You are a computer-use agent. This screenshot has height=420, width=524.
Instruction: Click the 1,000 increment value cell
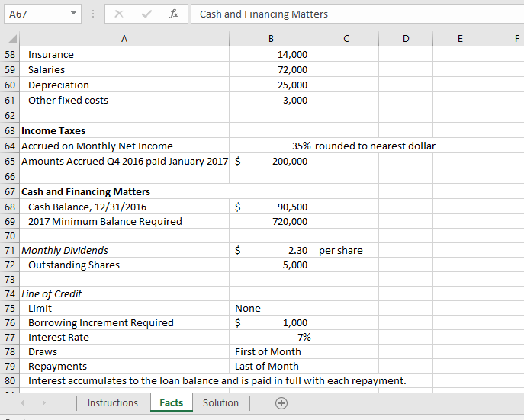pos(271,323)
